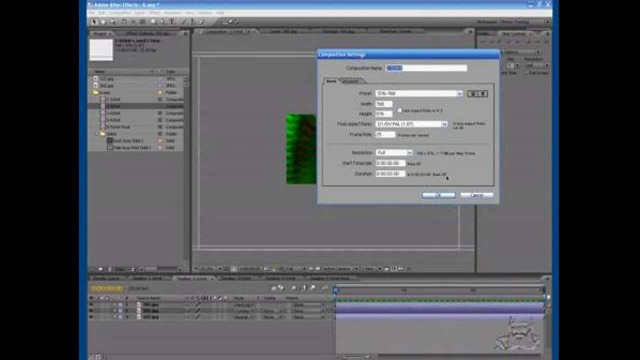Viewport: 640px width, 360px height.
Task: Hide layer 1 with its eye toggle
Action: pyautogui.click(x=91, y=304)
